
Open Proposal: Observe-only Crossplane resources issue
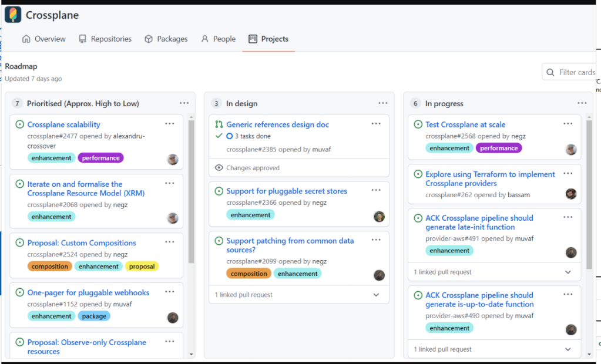pyautogui.click(x=86, y=347)
